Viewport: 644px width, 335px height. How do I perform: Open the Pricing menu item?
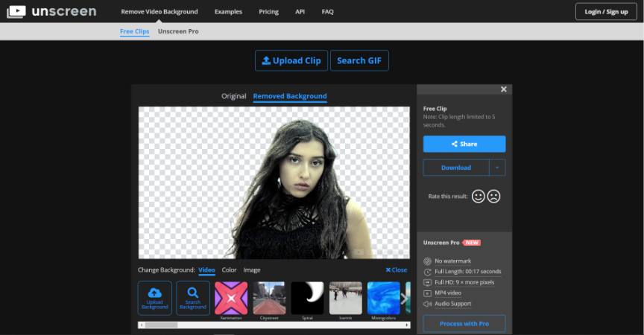coord(268,12)
